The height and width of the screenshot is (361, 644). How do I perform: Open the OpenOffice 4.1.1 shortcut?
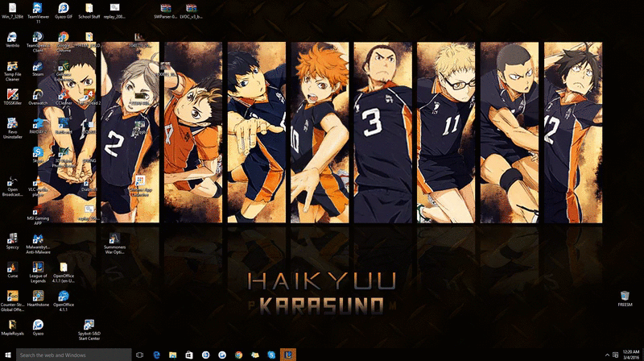coord(64,301)
